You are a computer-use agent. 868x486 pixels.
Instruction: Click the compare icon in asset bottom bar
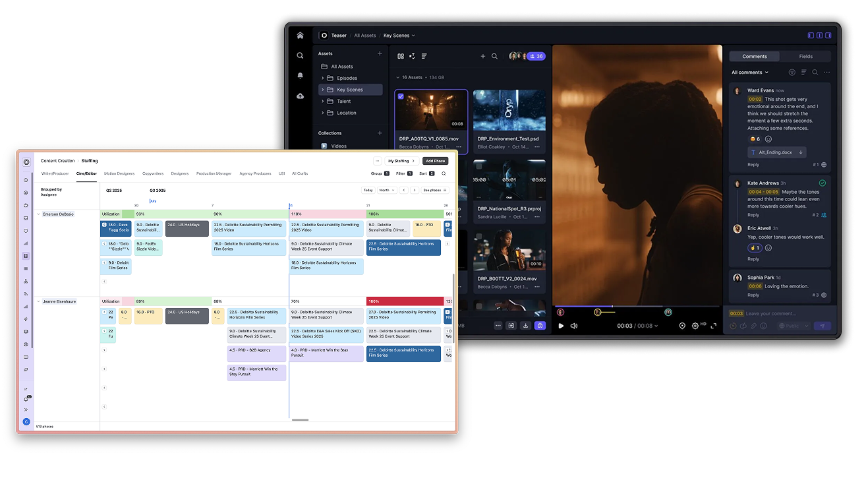click(x=511, y=325)
